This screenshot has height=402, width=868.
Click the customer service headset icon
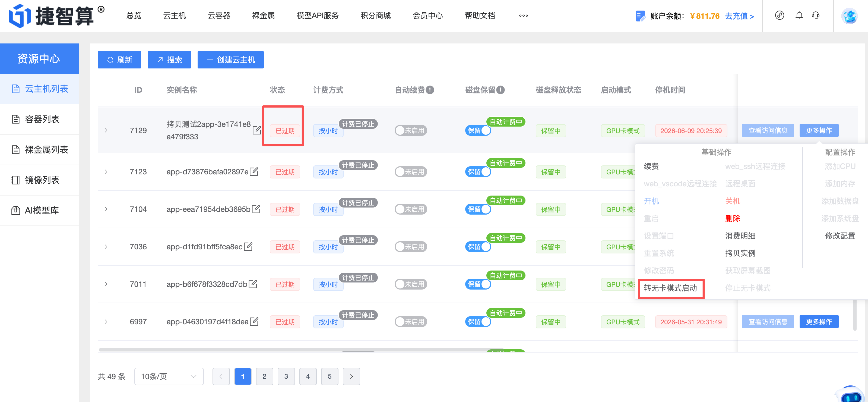click(815, 15)
